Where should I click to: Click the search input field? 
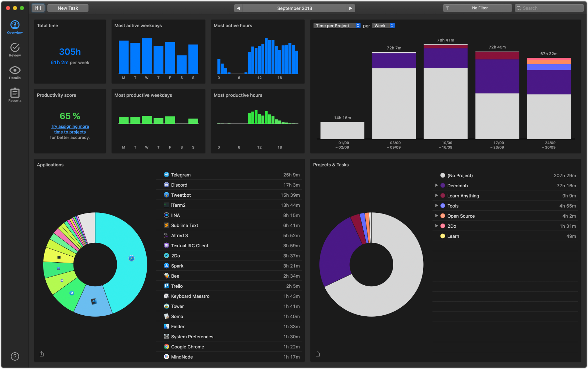coord(549,8)
